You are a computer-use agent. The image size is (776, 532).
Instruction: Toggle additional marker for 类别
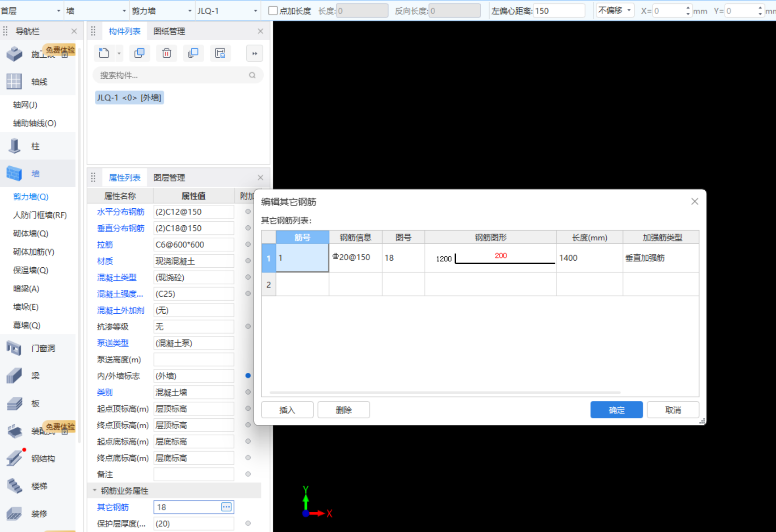coord(248,392)
